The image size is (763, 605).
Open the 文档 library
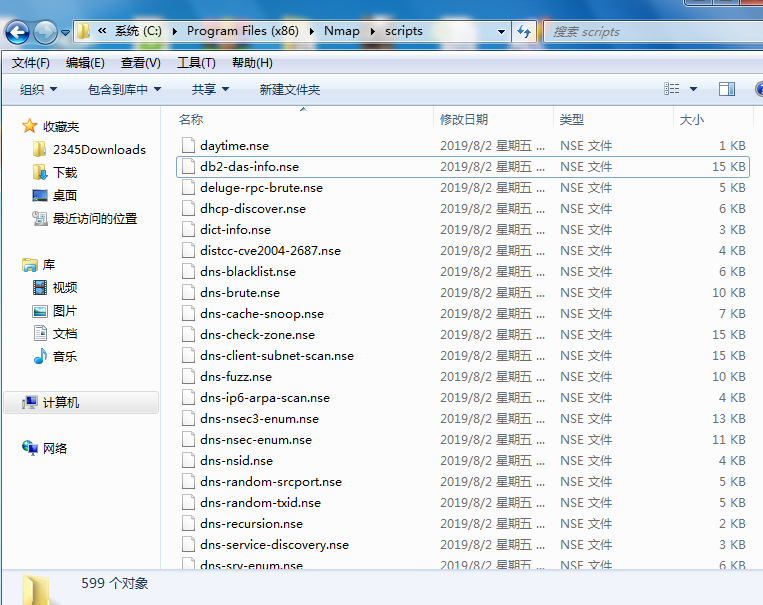pyautogui.click(x=65, y=333)
